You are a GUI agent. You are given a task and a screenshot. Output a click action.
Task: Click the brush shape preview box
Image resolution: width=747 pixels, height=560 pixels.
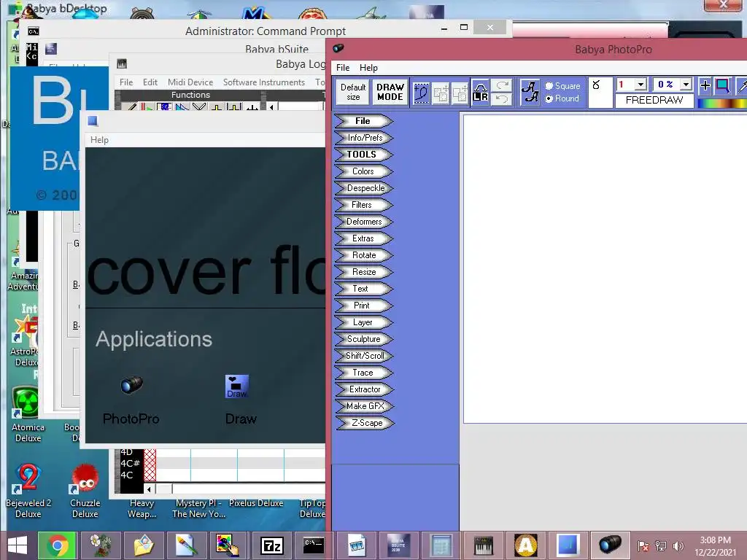coord(601,93)
